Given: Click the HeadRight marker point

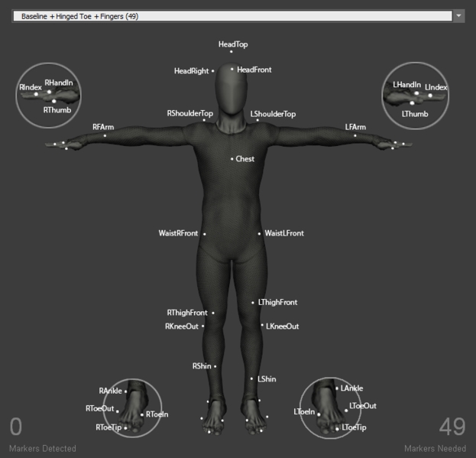Looking at the screenshot, I should pos(213,72).
